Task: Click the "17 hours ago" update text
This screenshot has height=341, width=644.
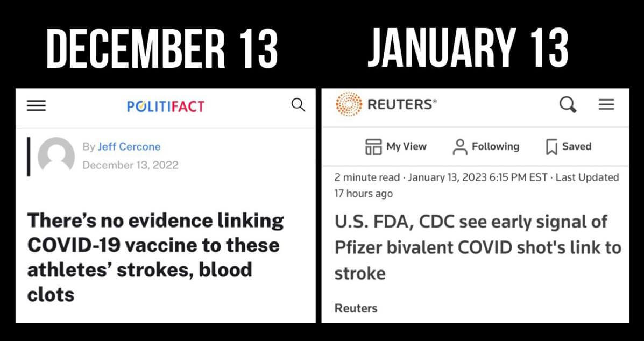Action: pyautogui.click(x=364, y=193)
